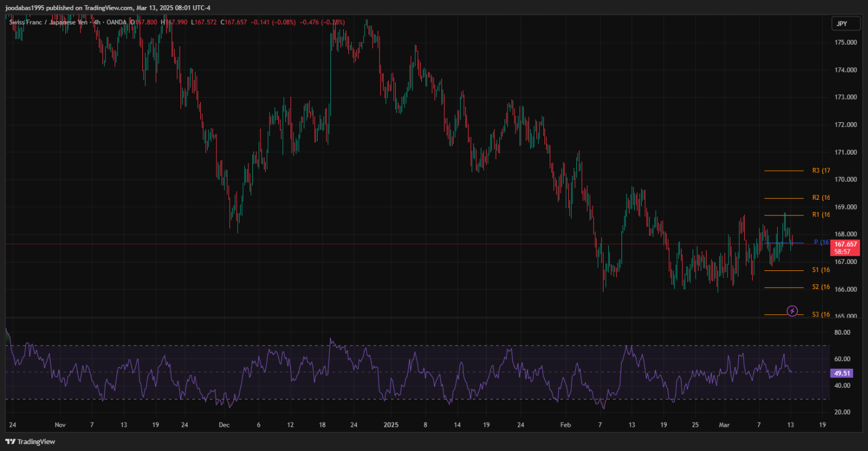The image size is (868, 451).
Task: Select the R1 pivot level label
Action: 821,215
